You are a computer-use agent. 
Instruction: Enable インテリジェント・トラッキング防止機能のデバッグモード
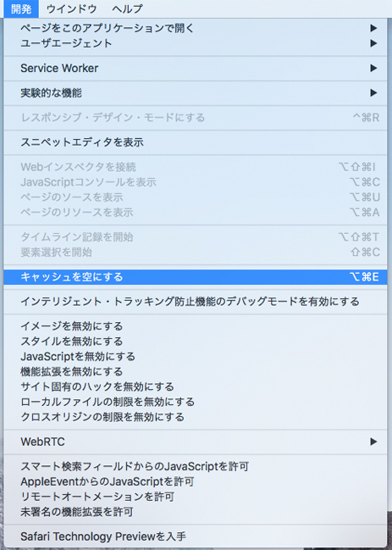coord(196,302)
